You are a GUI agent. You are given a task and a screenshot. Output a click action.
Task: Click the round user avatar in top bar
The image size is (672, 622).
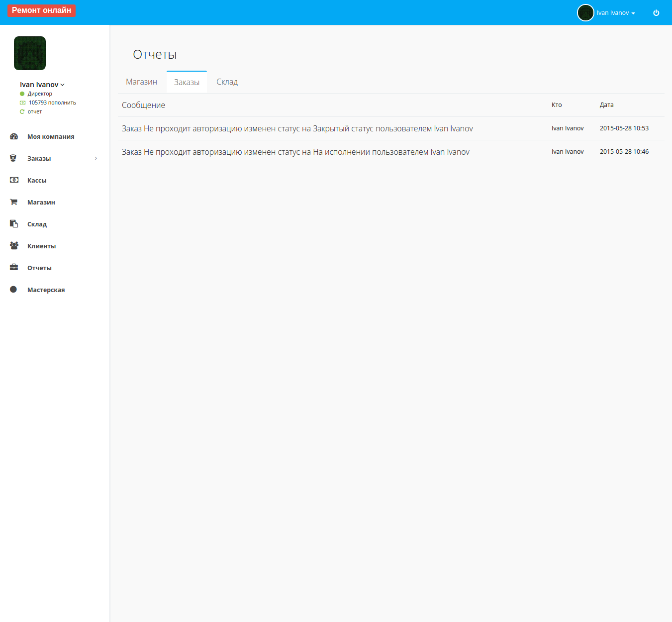[585, 13]
